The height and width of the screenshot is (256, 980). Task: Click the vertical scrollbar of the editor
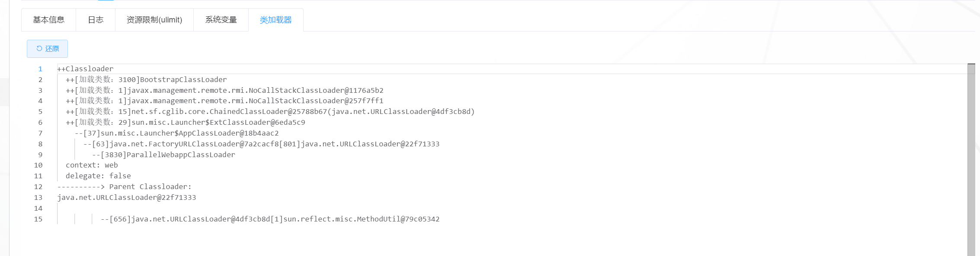coord(971,160)
